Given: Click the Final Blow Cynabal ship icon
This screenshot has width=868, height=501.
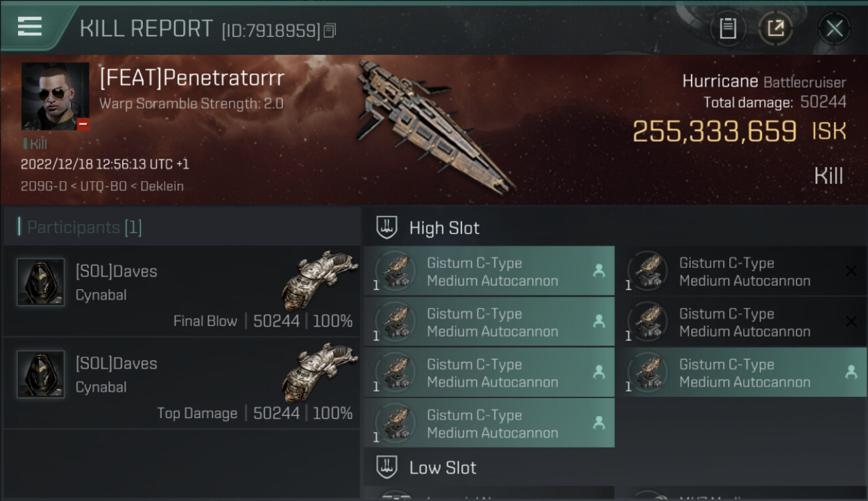Looking at the screenshot, I should [x=319, y=279].
